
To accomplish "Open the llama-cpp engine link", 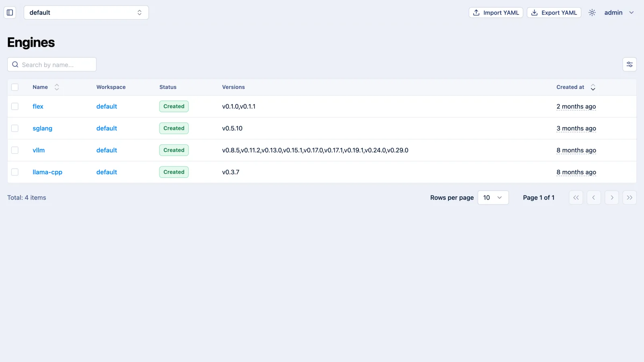I will 47,172.
